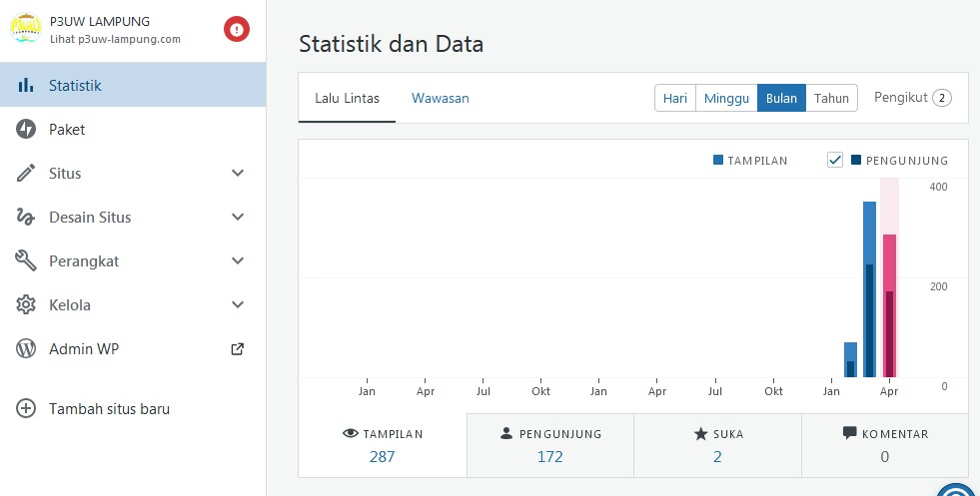Click the Pengikut count badge 2
The width and height of the screenshot is (980, 496).
(x=942, y=98)
